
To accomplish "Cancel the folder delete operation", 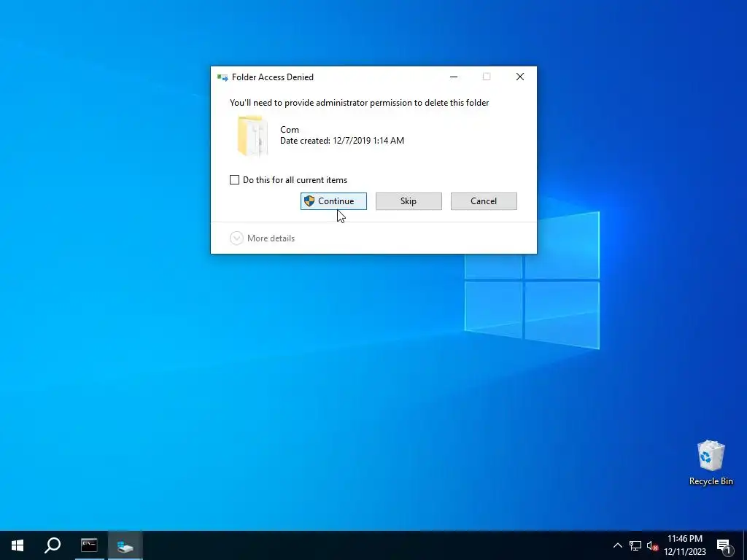I will pos(484,201).
